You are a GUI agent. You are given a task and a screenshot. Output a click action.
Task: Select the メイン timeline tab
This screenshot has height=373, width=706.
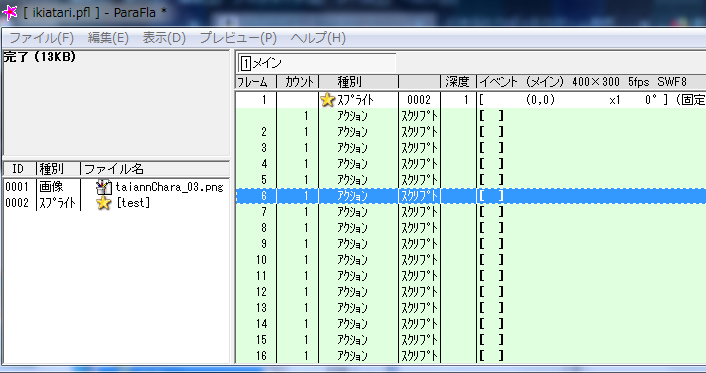(317, 63)
